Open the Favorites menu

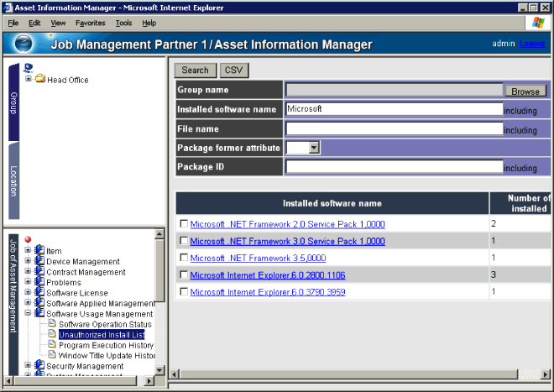pos(90,23)
